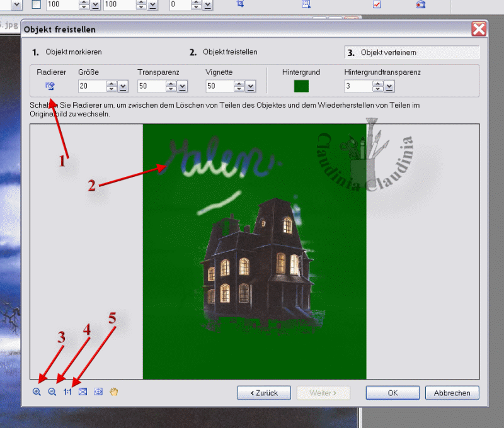The image size is (504, 428).
Task: Set preview to 1:1 actual size
Action: [67, 391]
